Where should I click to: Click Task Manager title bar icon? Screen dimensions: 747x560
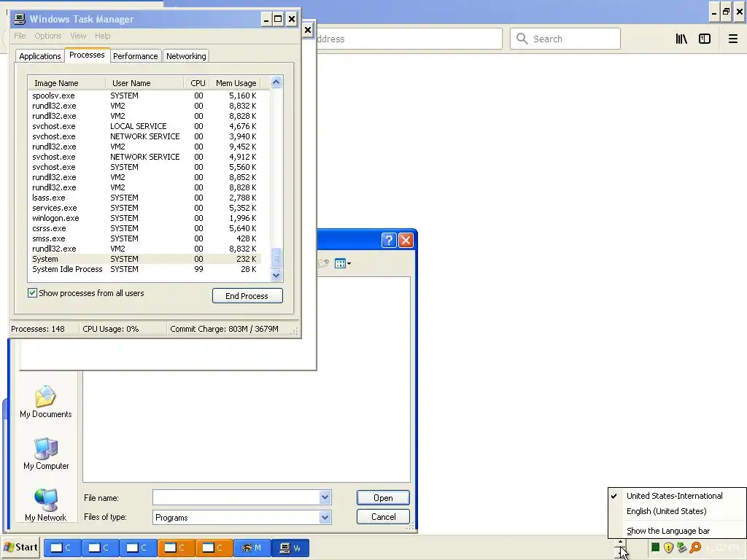(x=20, y=19)
